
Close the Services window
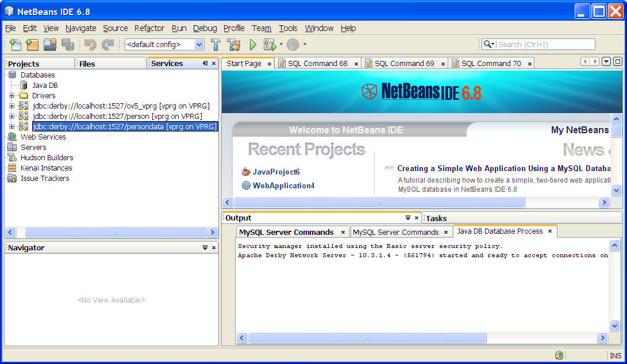click(x=214, y=64)
